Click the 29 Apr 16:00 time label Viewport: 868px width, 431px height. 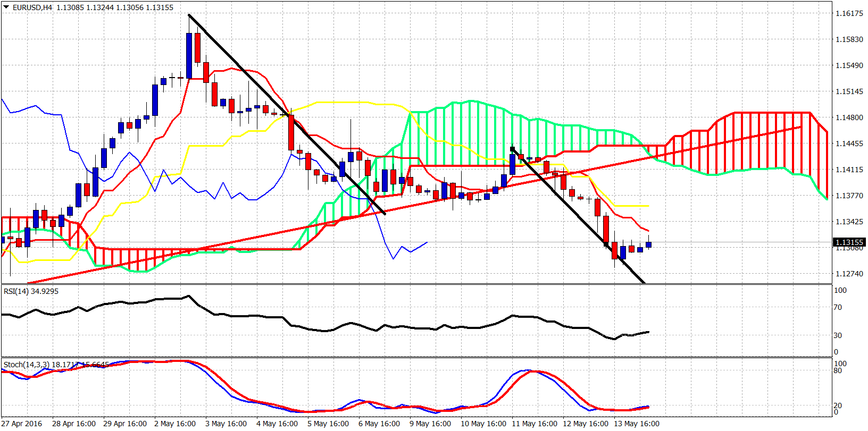(125, 424)
